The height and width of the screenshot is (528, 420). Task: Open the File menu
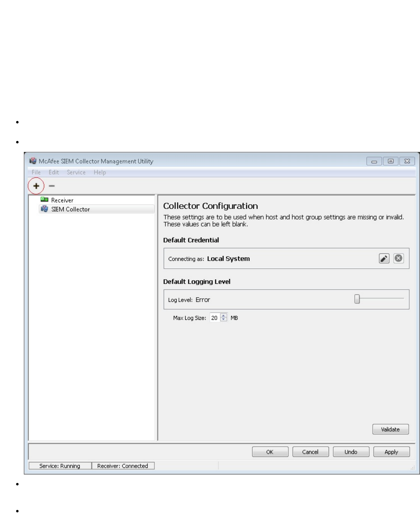click(x=36, y=172)
